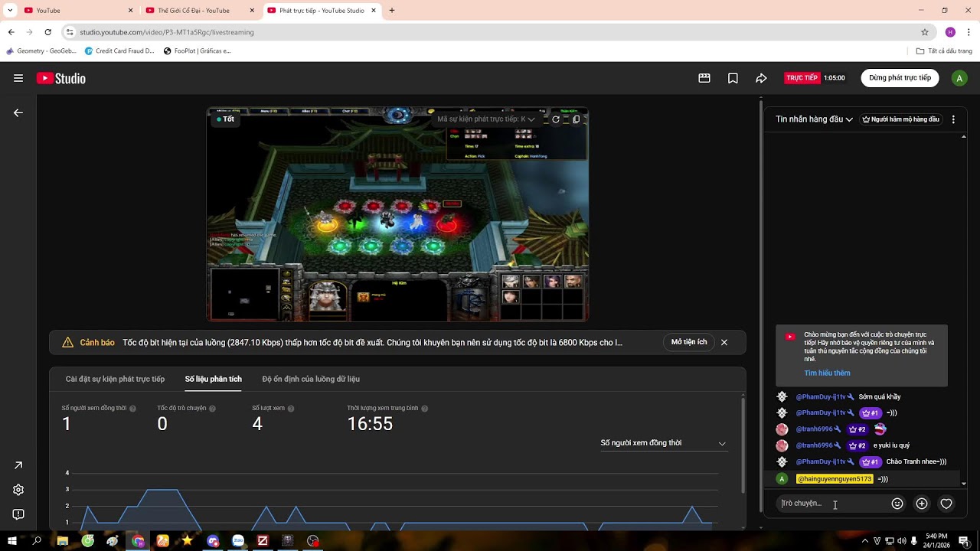Click the browser address bar URL
The height and width of the screenshot is (551, 980).
click(167, 32)
